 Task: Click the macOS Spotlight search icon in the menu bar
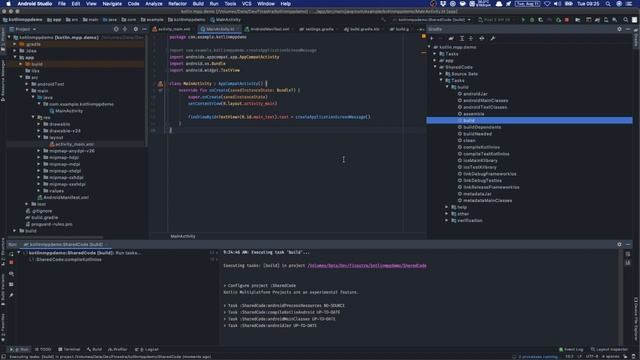pos(608,4)
